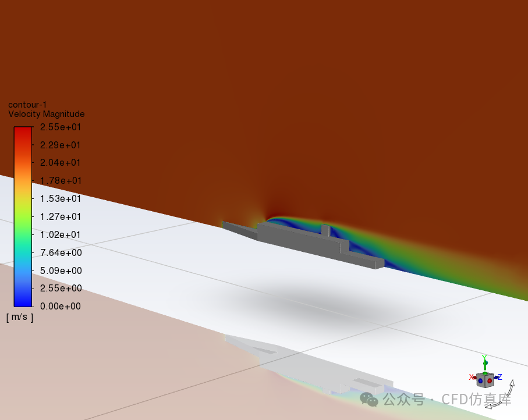528x420 pixels.
Task: Click the "Velocity Magnitude" legend label
Action: click(x=47, y=114)
